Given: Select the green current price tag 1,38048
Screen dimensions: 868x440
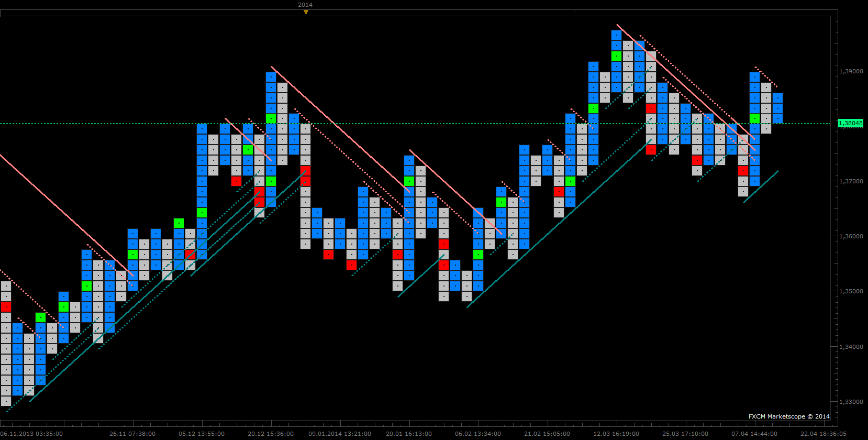Looking at the screenshot, I should click(x=851, y=124).
